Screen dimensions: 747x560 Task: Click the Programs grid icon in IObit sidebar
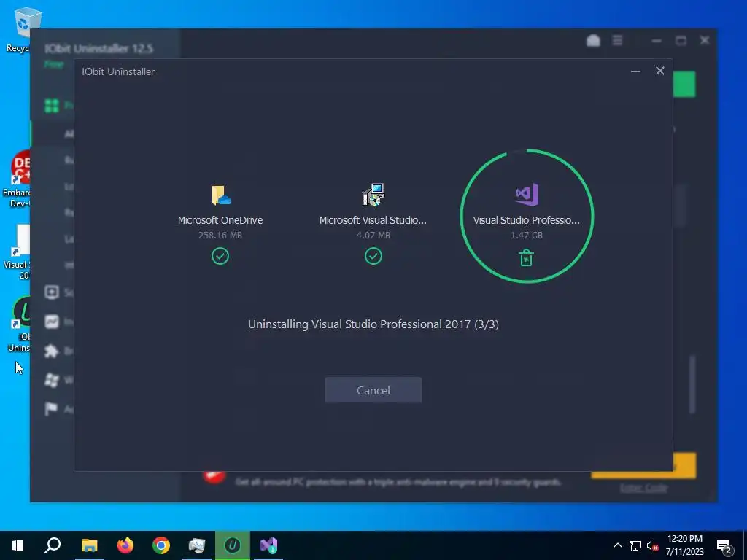pyautogui.click(x=52, y=105)
